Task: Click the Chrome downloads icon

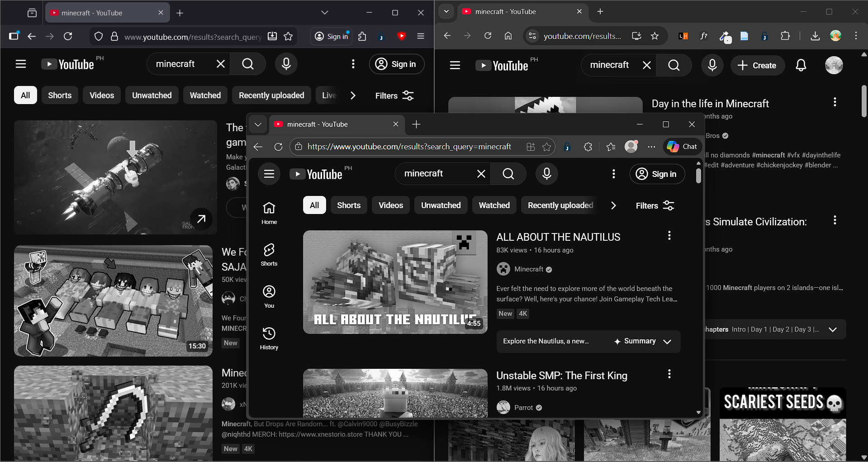Action: point(815,36)
